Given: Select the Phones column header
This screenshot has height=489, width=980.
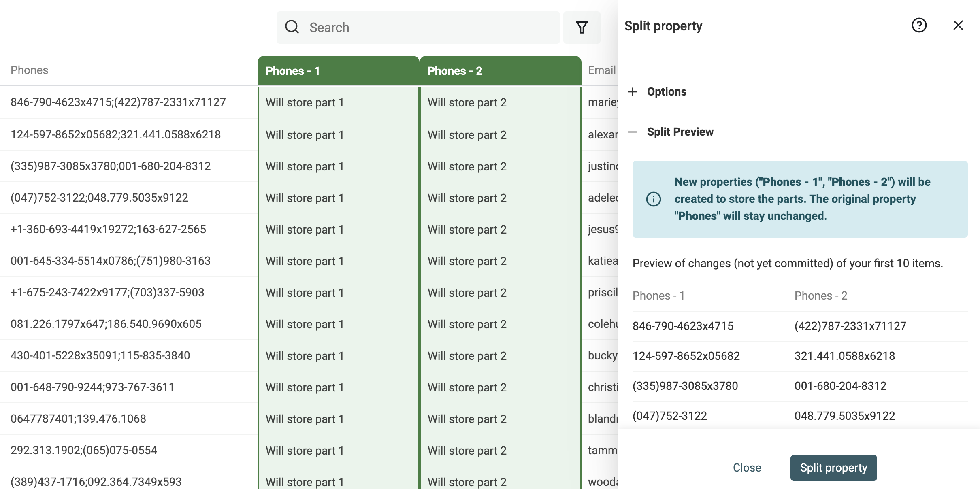Looking at the screenshot, I should 30,70.
